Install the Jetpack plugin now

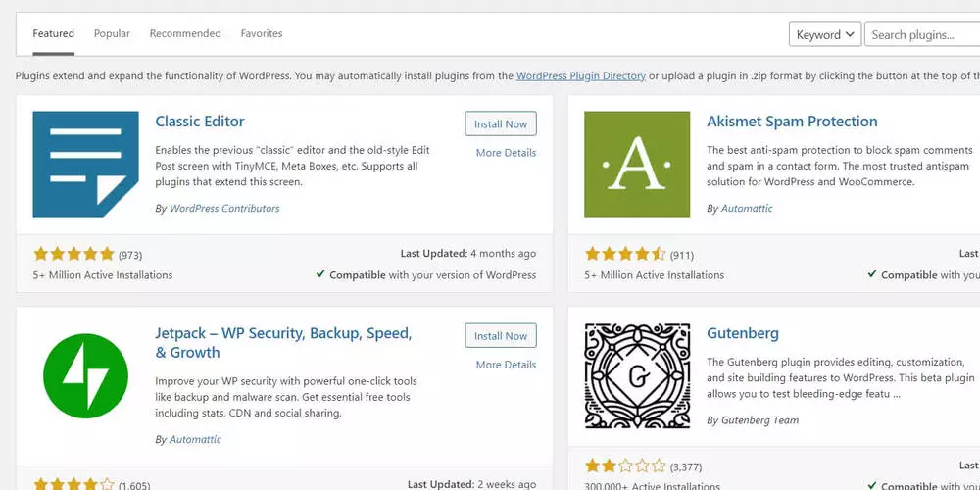point(501,335)
